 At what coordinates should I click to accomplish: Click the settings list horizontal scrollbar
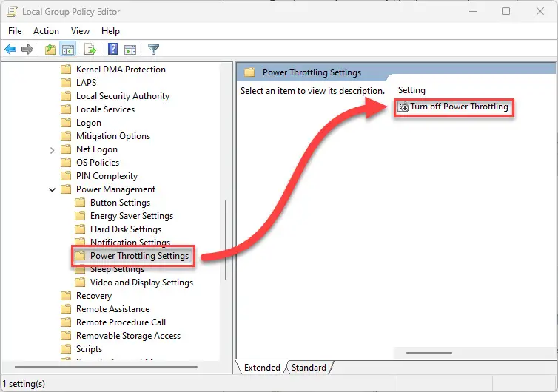point(429,353)
